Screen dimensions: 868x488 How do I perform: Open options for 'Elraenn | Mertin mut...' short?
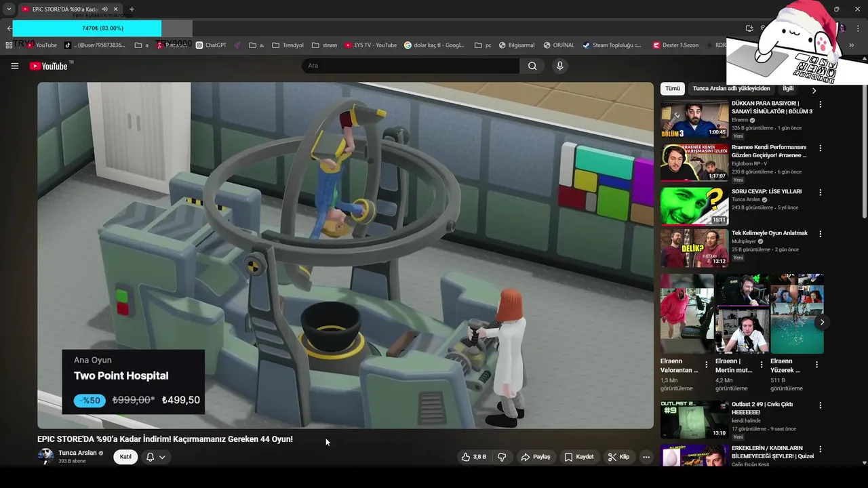pos(761,365)
